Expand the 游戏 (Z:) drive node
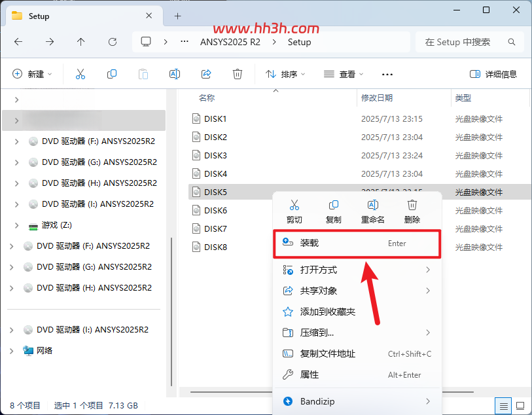Screen dimensions: 532x415 16,225
